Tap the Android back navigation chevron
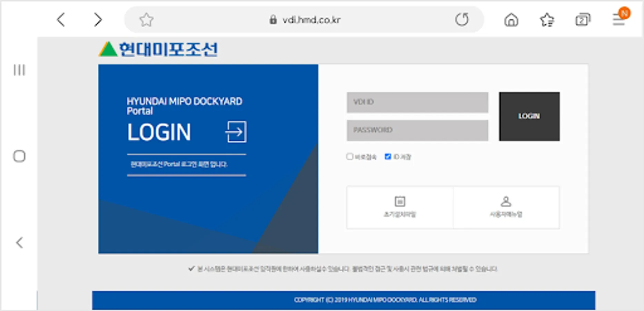 click(x=20, y=243)
